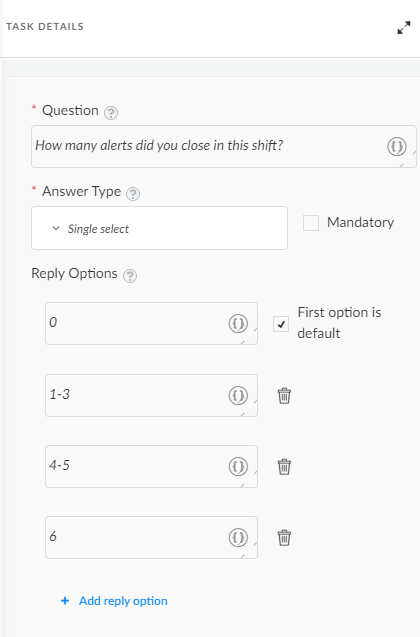The height and width of the screenshot is (637, 420).
Task: Open the Answer Type Single select dropdown
Action: pos(159,228)
